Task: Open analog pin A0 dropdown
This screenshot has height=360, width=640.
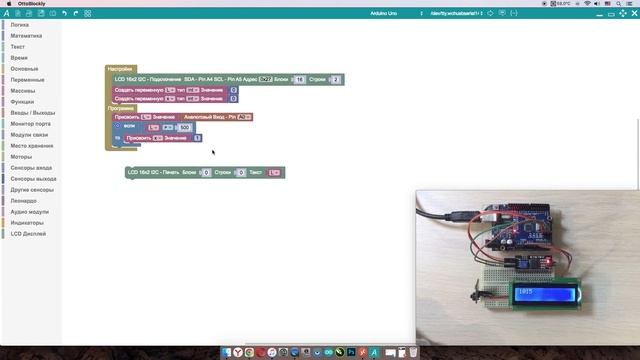Action: (244, 117)
